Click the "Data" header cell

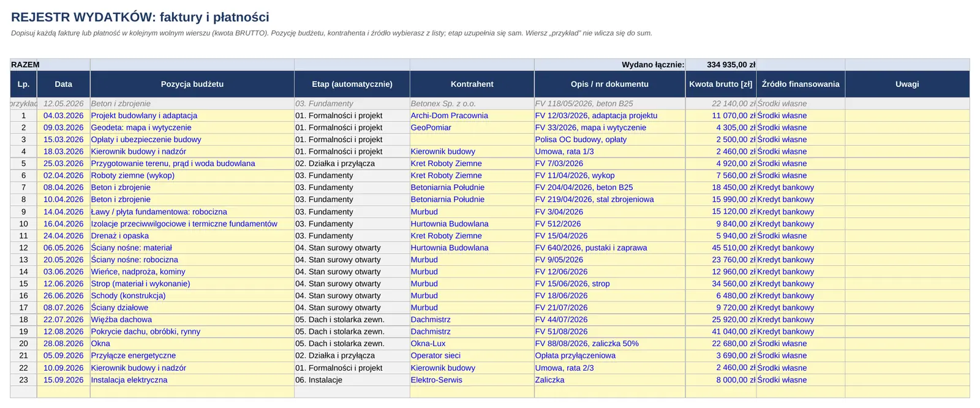(64, 84)
